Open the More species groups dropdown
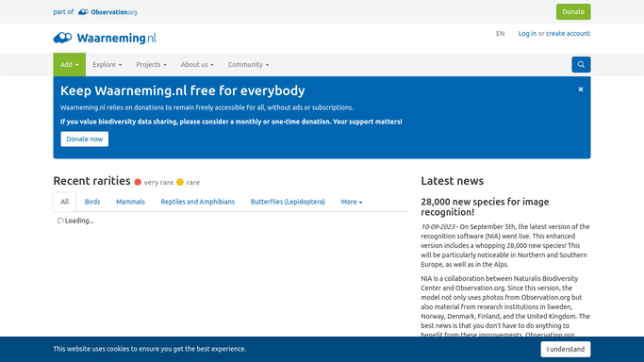Screen dimensions: 644x362 pyautogui.click(x=352, y=202)
